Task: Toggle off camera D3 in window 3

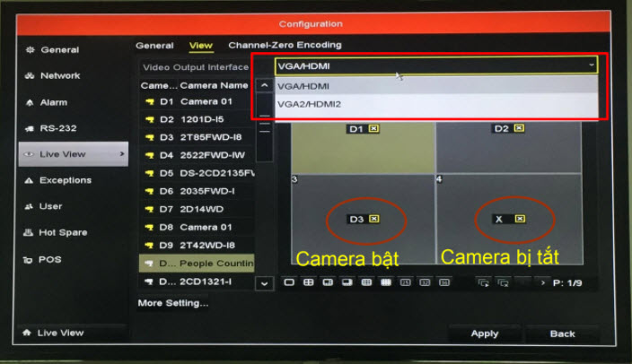Action: [373, 219]
